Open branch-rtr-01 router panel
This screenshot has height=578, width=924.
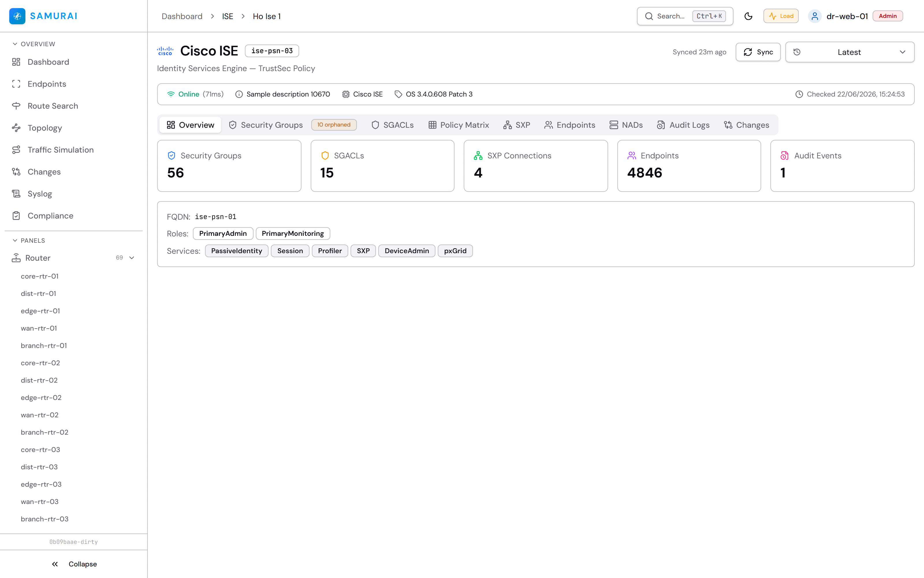point(44,346)
